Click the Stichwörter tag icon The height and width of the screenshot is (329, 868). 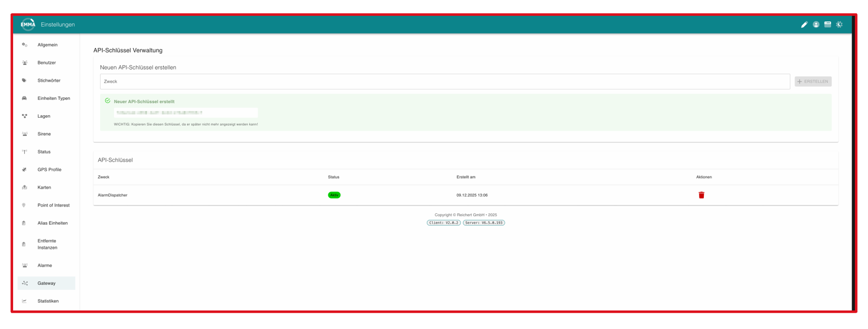[24, 80]
